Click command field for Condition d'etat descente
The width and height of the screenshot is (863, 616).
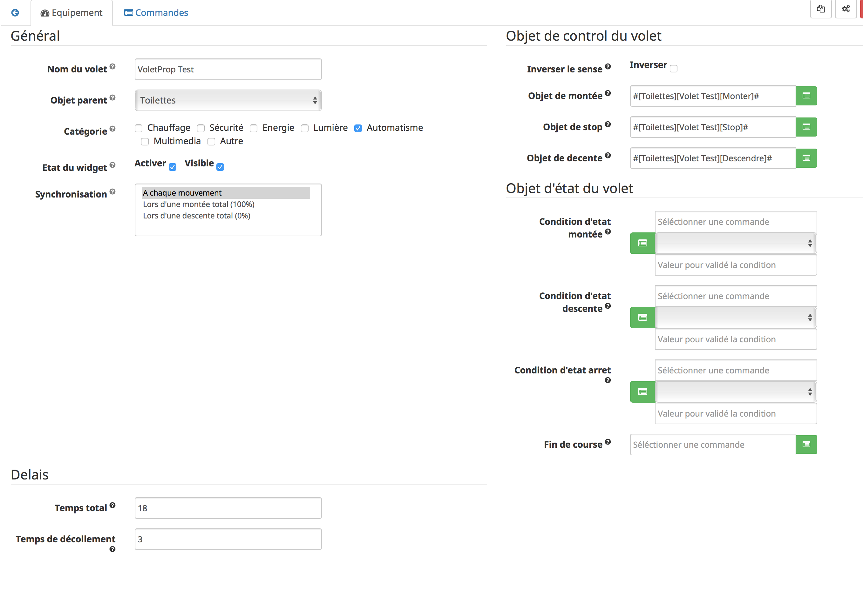pos(736,296)
